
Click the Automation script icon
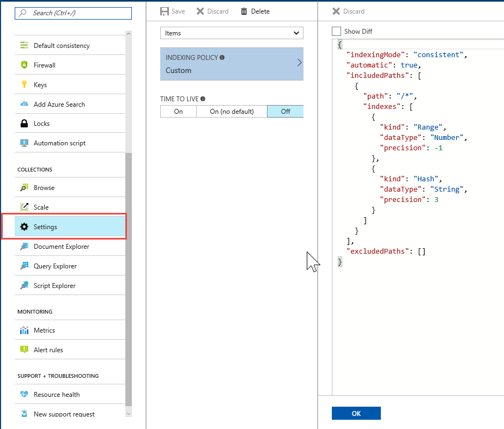[x=24, y=143]
